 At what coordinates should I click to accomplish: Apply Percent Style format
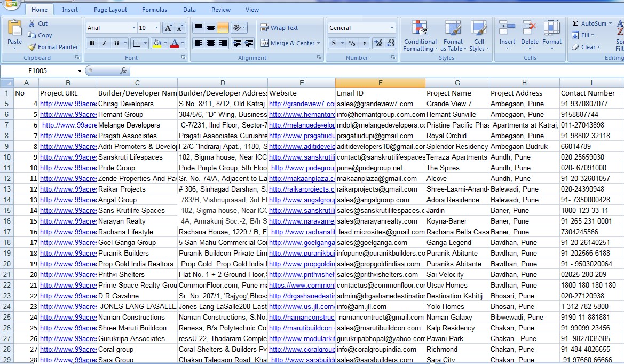pos(352,43)
